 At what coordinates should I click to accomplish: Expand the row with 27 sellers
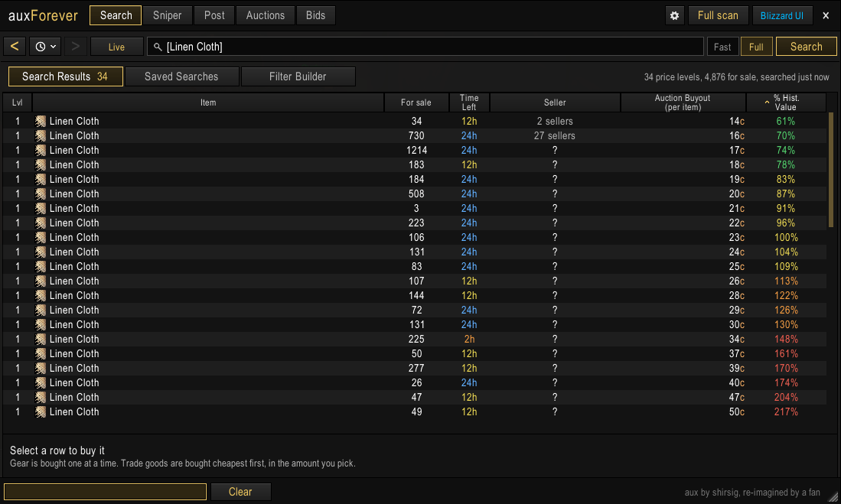(x=416, y=135)
